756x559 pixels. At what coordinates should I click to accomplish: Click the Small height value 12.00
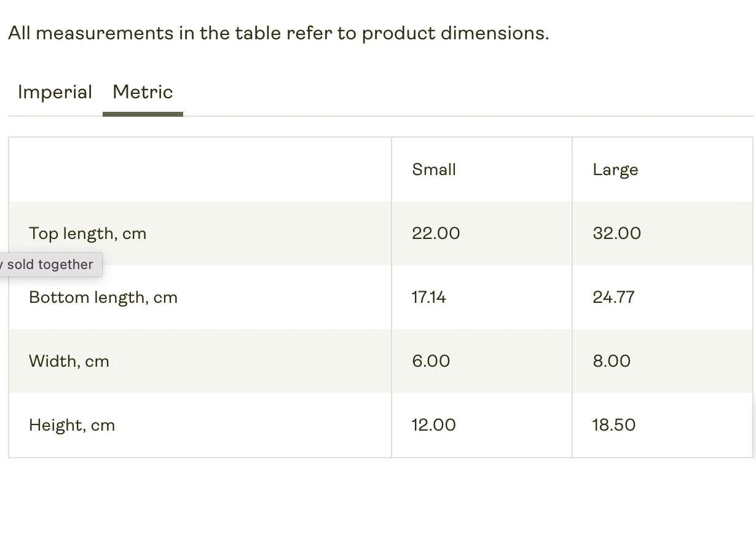pyautogui.click(x=433, y=425)
